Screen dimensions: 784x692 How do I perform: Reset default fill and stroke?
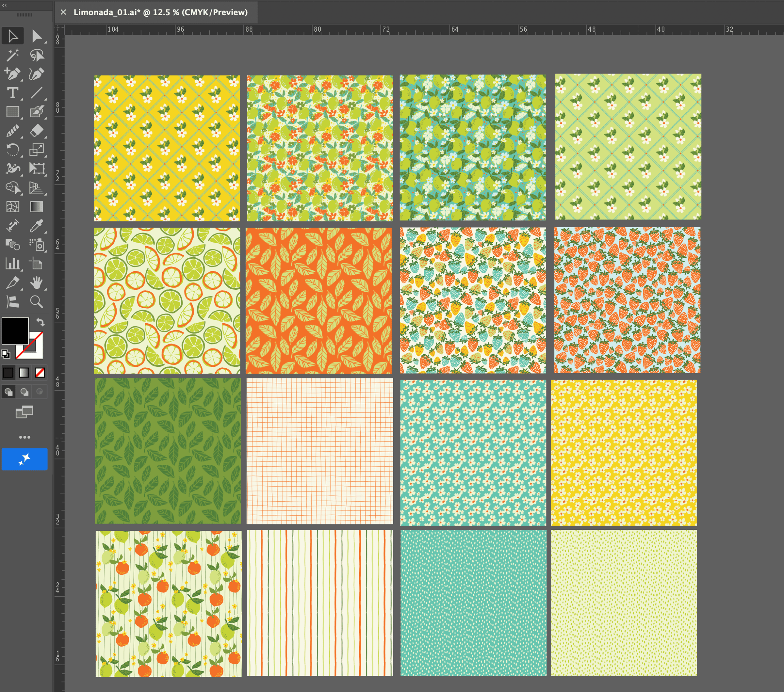[5, 354]
